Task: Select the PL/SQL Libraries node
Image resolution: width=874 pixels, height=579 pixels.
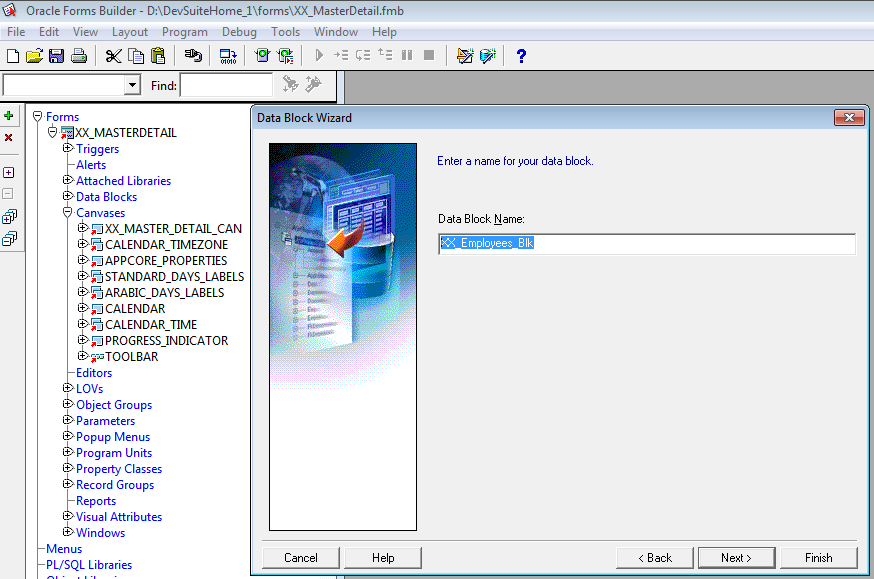Action: tap(89, 565)
